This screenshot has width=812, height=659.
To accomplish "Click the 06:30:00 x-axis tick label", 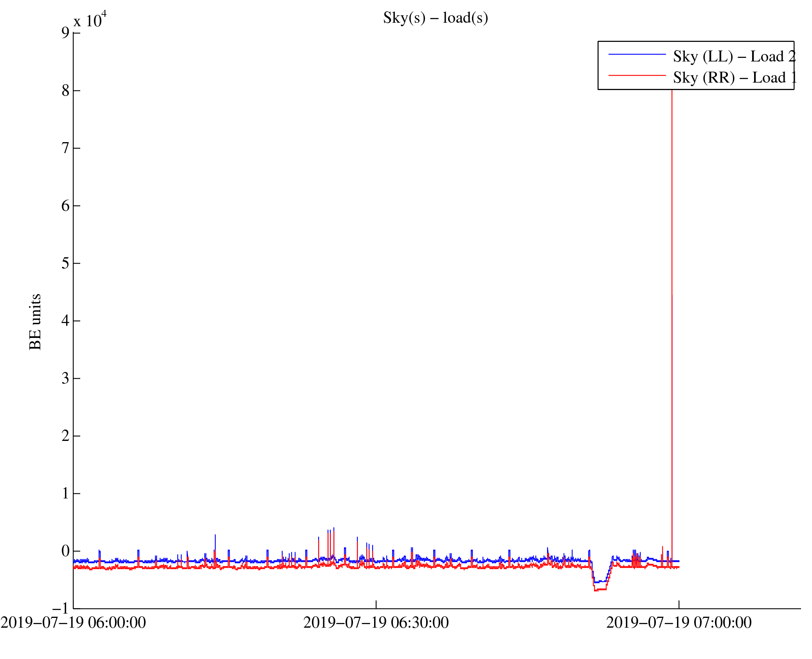I will tap(376, 623).
